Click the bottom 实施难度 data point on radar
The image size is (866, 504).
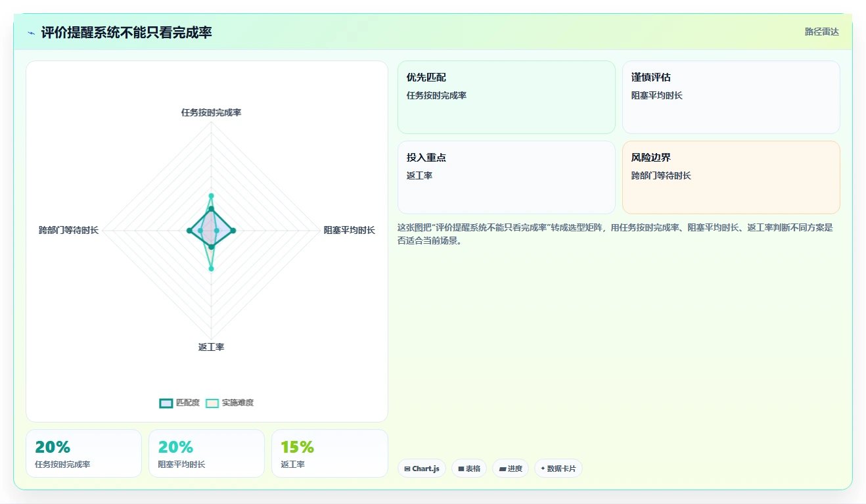(x=211, y=269)
